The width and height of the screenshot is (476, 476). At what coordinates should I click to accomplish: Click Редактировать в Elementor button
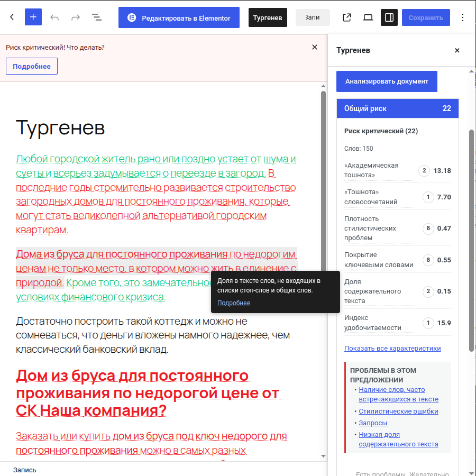point(179,17)
